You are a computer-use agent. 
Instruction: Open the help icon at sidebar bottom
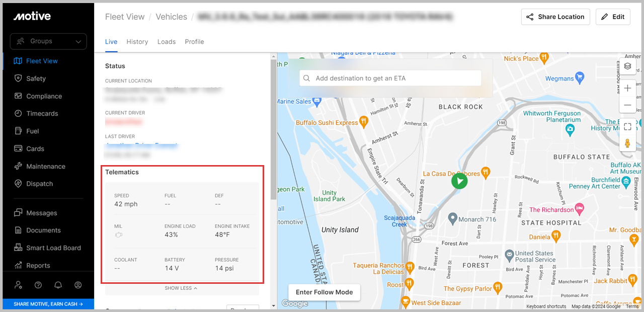(x=38, y=285)
